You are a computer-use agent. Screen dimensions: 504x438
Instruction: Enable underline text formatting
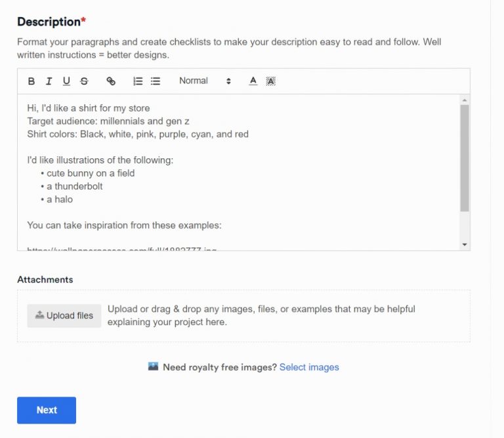click(66, 81)
